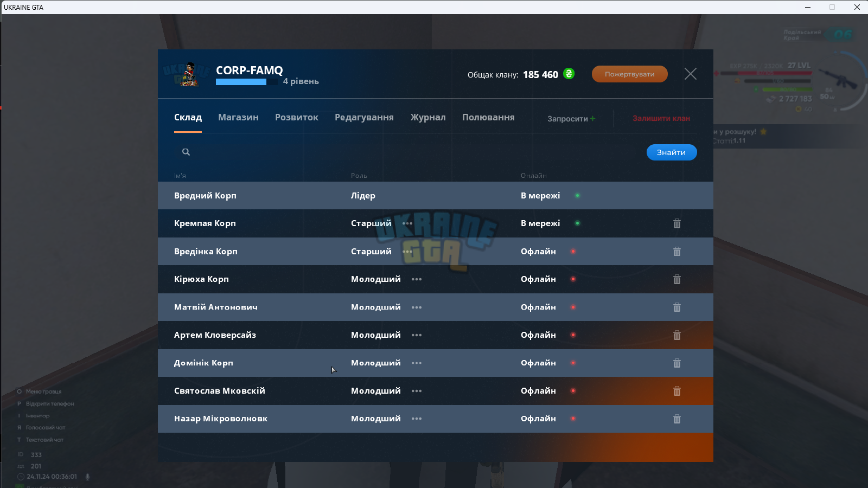Go to the Редагування tab
Image resolution: width=868 pixels, height=488 pixels.
[x=364, y=118]
